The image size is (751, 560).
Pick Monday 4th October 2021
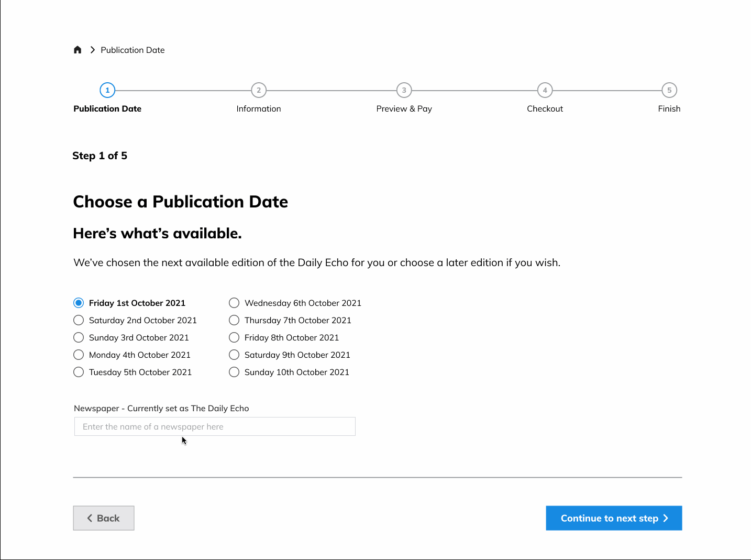click(79, 355)
